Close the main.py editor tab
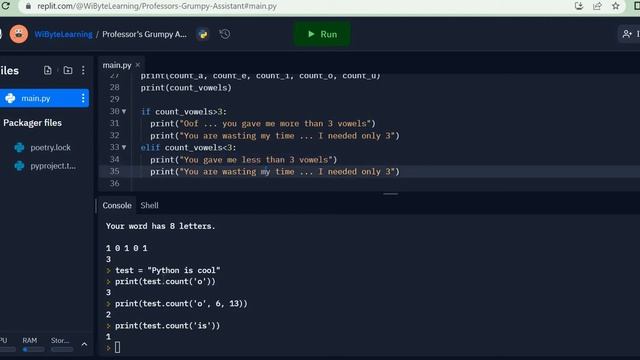This screenshot has width=640, height=360. click(x=138, y=65)
